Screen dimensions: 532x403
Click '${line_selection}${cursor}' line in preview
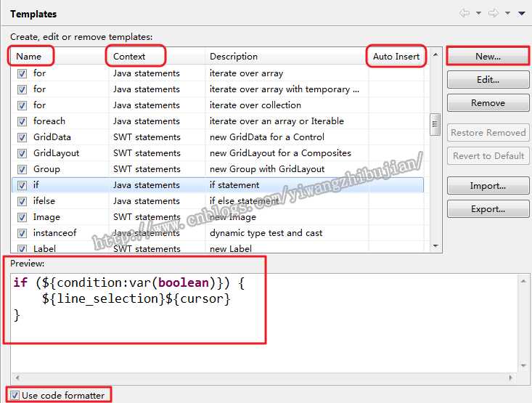coord(136,298)
